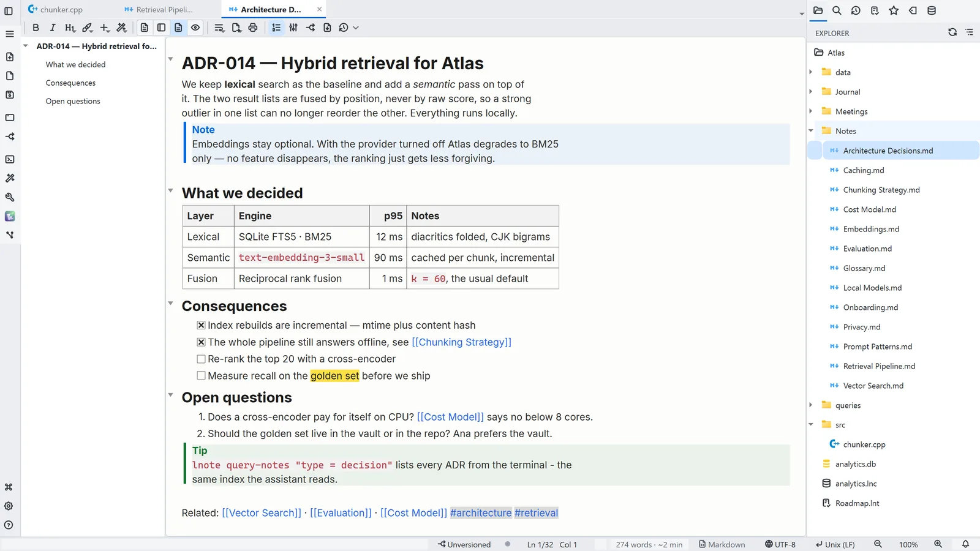Refresh the Explorer file tree
Screen dimensions: 980x551
pyautogui.click(x=952, y=32)
